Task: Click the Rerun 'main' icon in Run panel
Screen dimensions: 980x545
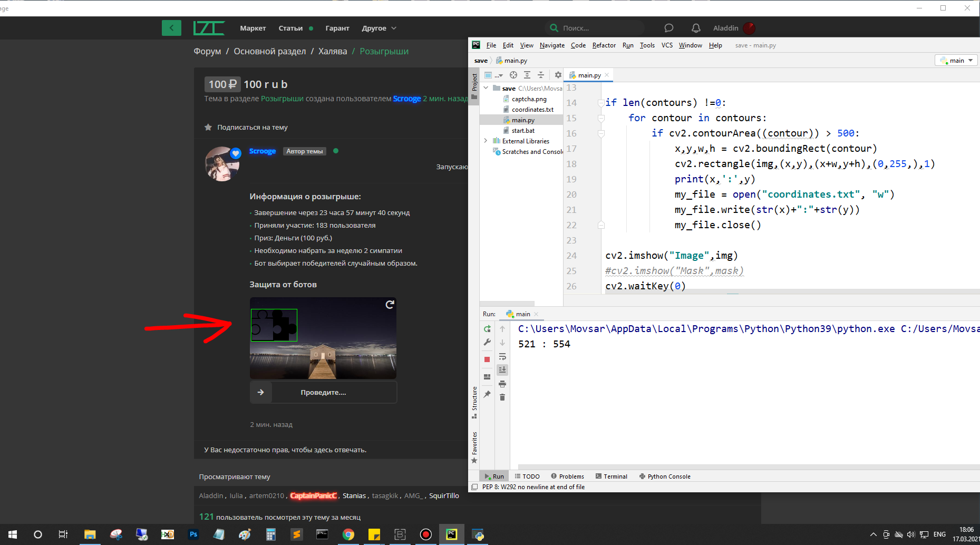Action: point(487,329)
